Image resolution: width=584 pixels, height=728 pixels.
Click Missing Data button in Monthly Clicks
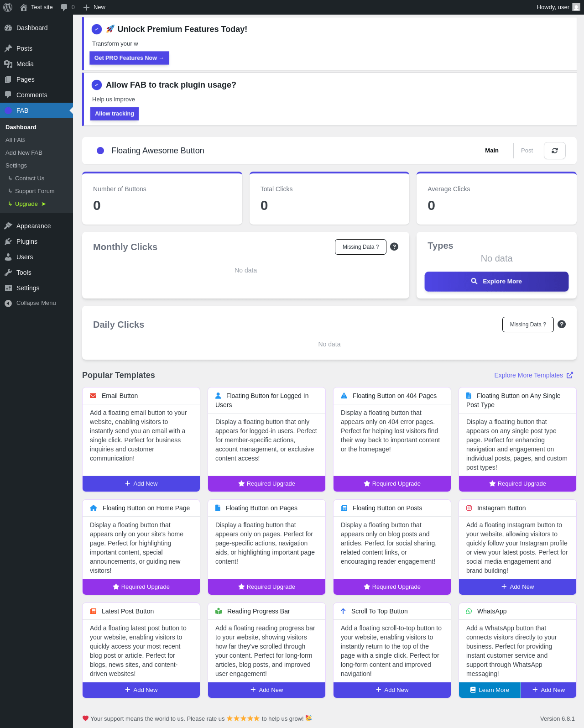[360, 247]
